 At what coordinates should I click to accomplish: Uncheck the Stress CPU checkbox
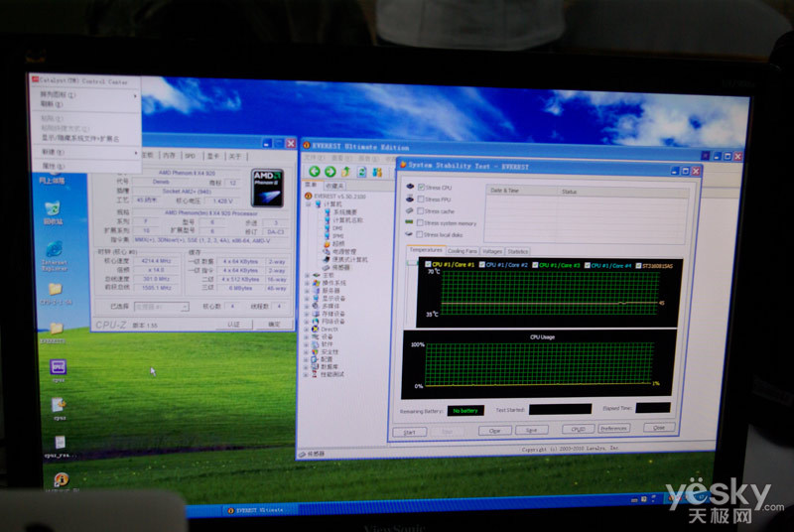tap(421, 188)
